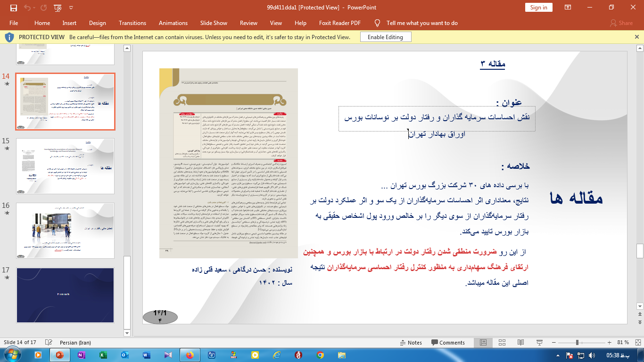Open the Transitions tab

click(x=132, y=23)
